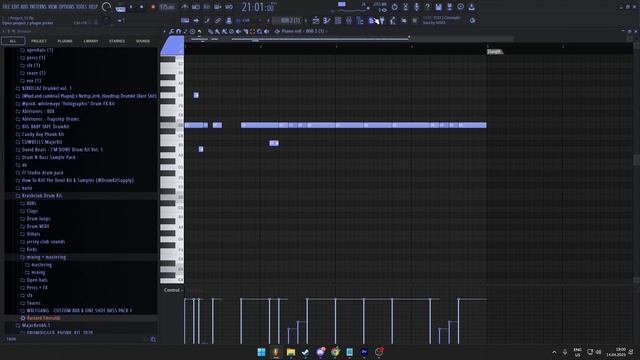Select the piano roll paint tool
This screenshot has height=360, width=640.
pos(217,31)
